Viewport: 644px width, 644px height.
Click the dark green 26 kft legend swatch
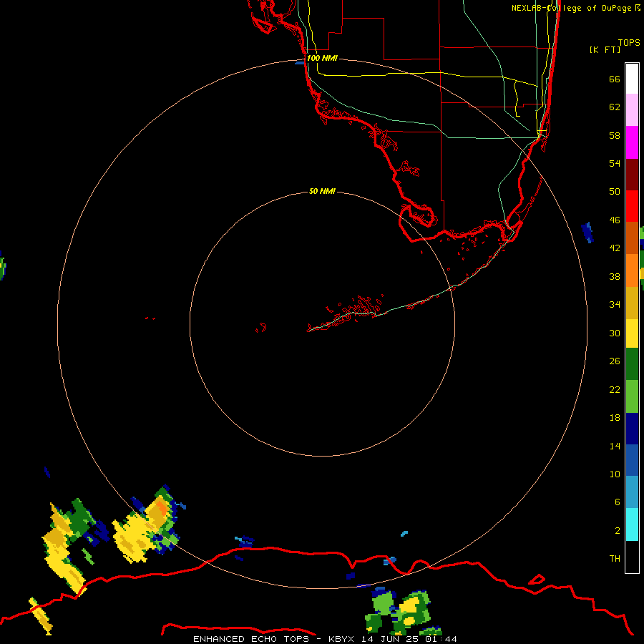632,364
